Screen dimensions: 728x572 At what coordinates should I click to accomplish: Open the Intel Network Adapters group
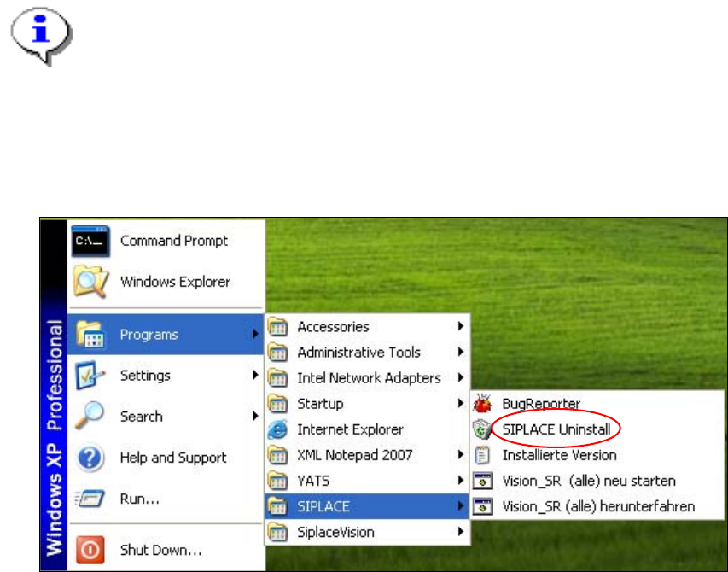tap(367, 378)
